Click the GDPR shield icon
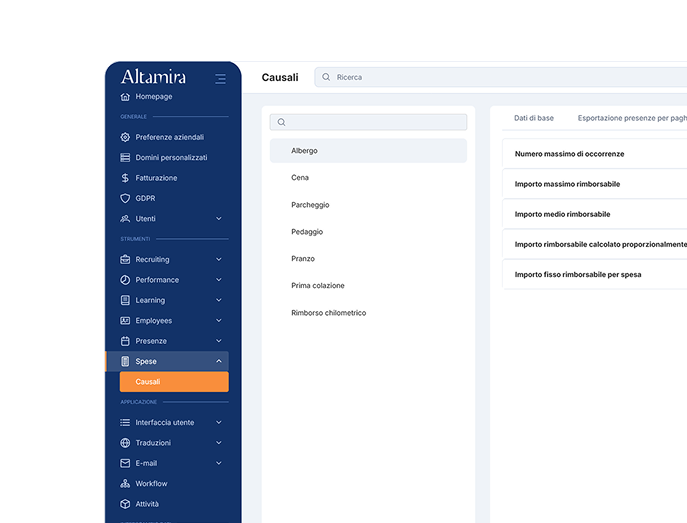687x523 pixels. pos(125,198)
